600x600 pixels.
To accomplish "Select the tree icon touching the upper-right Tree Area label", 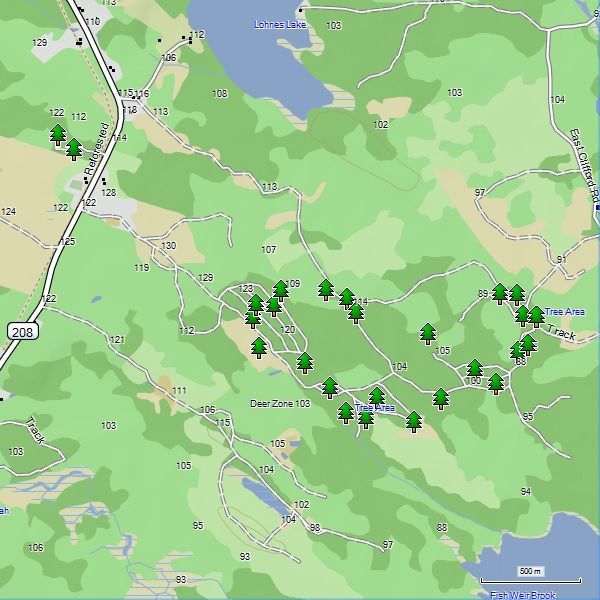I will click(x=535, y=316).
